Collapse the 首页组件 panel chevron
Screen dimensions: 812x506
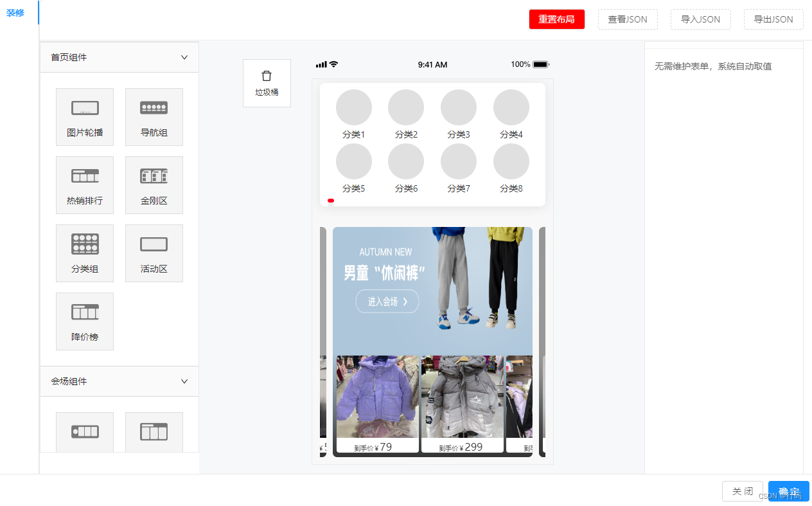[x=184, y=57]
